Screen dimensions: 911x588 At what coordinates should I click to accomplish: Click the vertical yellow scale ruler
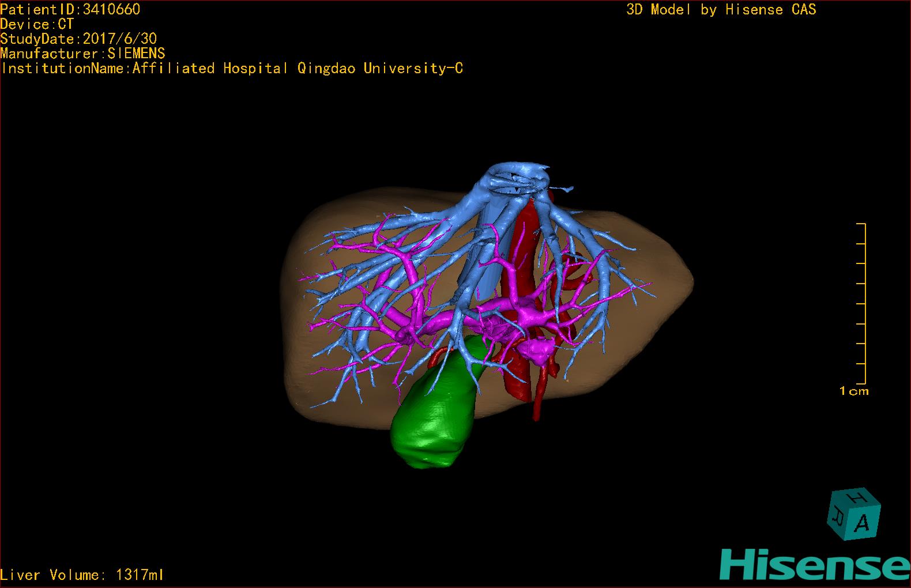coord(864,303)
